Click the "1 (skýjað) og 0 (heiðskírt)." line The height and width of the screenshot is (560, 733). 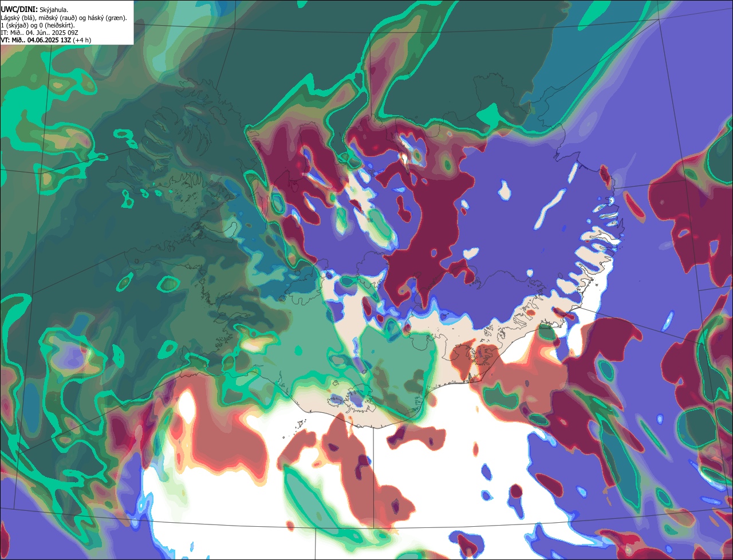(38, 25)
